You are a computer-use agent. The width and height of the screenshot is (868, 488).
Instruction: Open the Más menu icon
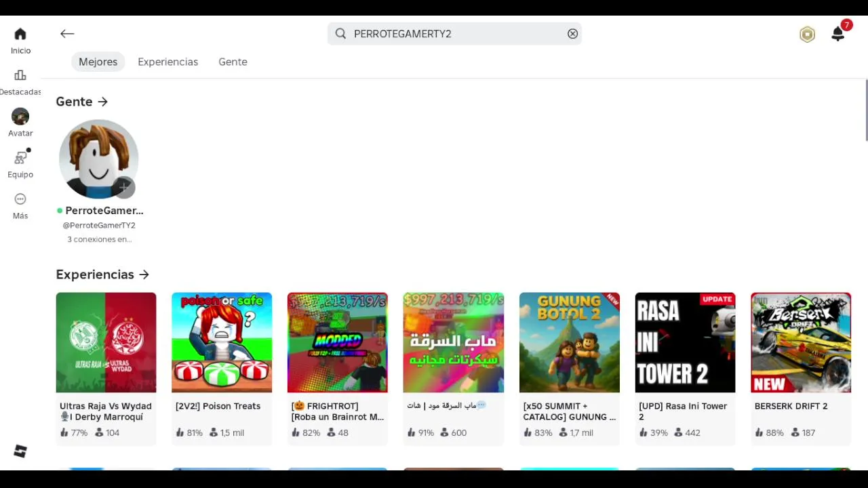point(20,199)
